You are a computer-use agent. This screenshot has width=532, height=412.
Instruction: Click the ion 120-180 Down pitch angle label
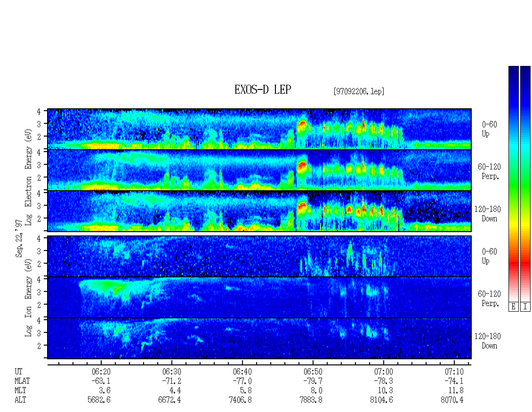pyautogui.click(x=488, y=341)
